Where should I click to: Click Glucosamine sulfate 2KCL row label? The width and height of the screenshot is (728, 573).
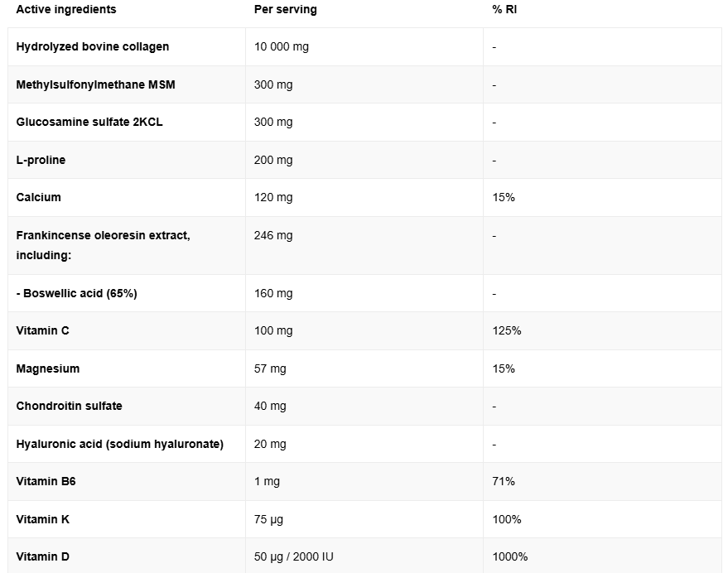tap(89, 122)
